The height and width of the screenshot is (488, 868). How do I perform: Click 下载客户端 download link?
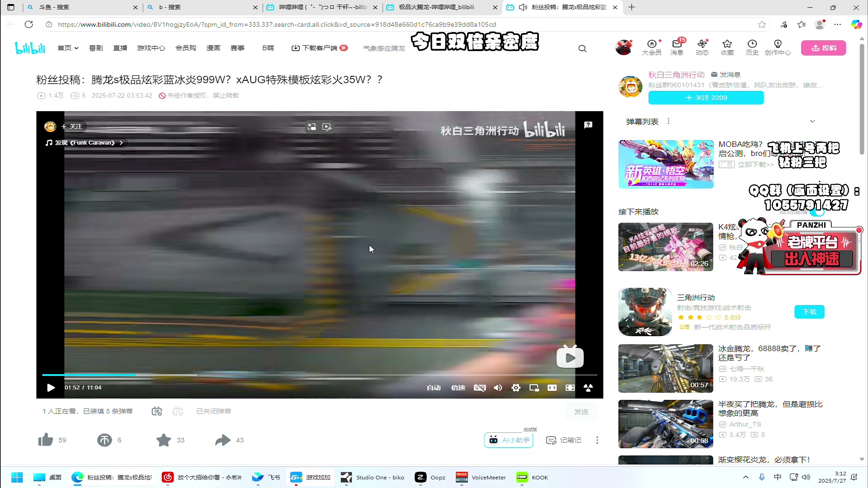point(319,48)
